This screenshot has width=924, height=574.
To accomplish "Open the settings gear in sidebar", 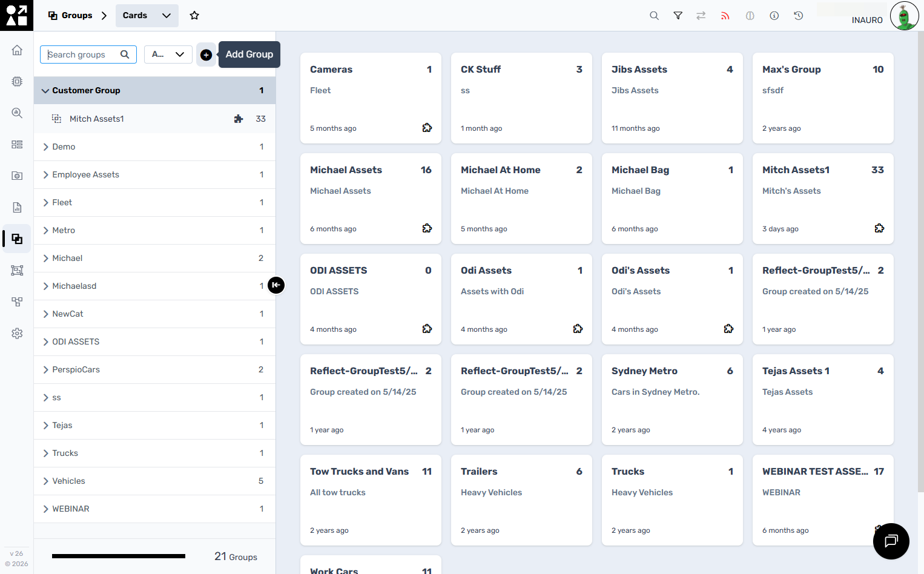I will point(17,333).
